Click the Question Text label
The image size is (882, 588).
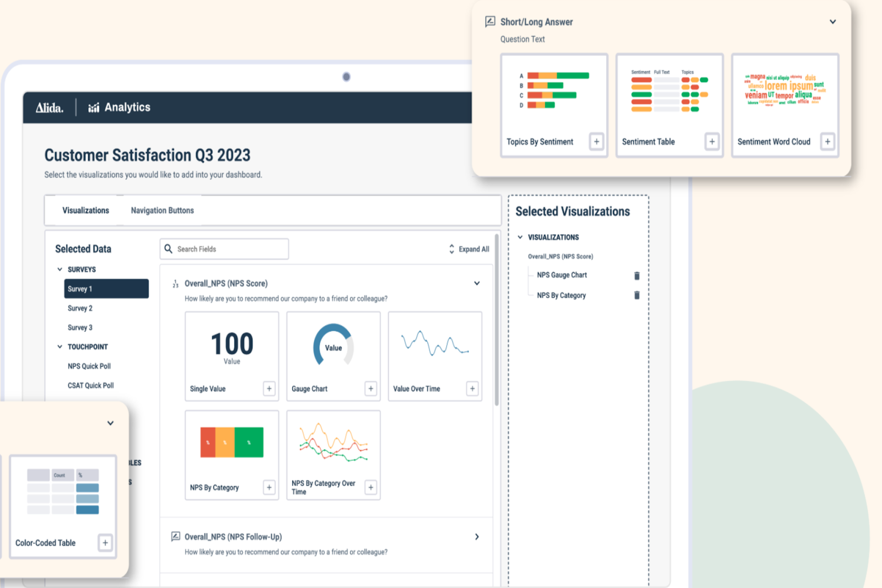coord(522,39)
